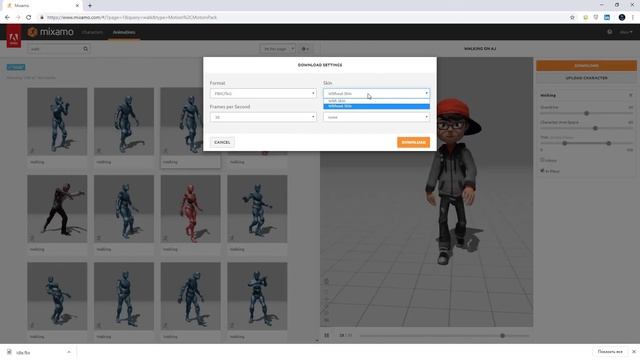
Task: Click the Adobe logo icon
Action: pos(14,37)
